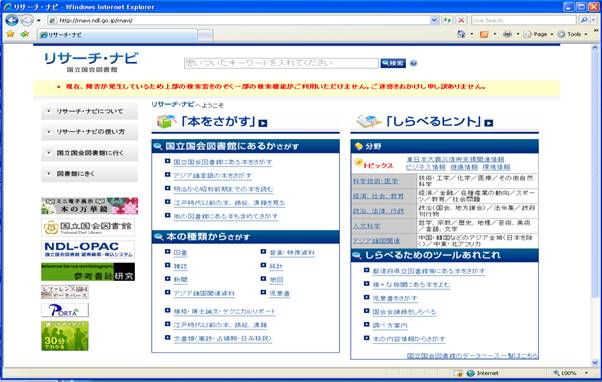Click the green 参考書誌研究 banner

pyautogui.click(x=88, y=272)
